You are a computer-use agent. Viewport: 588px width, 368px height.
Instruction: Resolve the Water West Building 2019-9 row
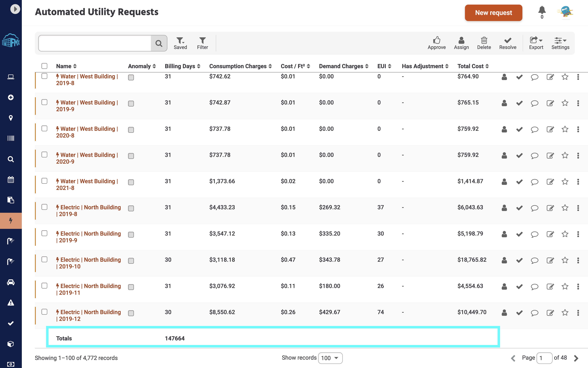pyautogui.click(x=519, y=103)
